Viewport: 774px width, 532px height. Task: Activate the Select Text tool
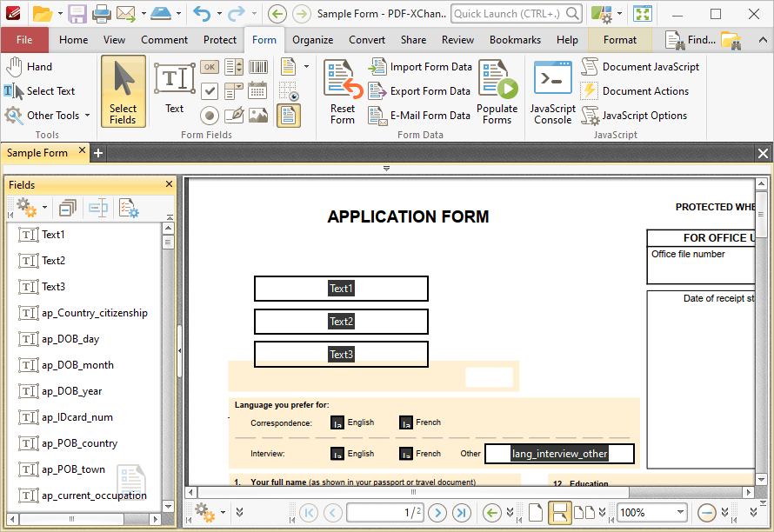click(41, 90)
